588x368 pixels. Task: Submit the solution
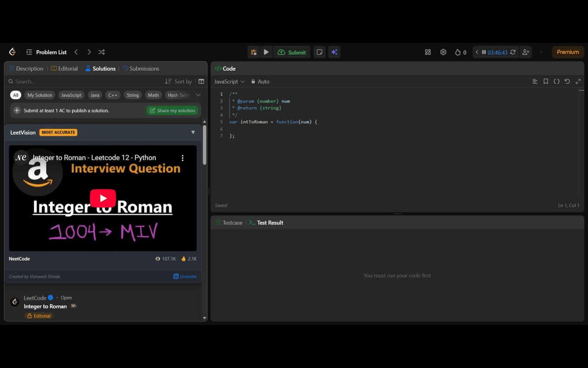click(x=292, y=52)
